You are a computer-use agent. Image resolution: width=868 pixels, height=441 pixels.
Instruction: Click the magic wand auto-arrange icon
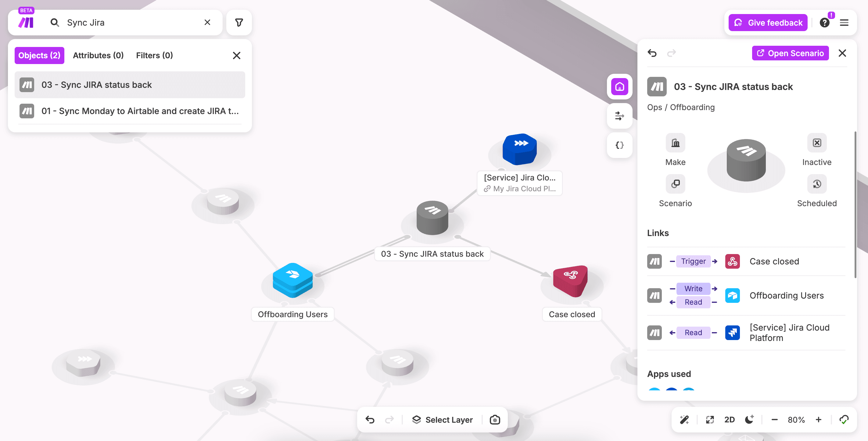click(684, 419)
